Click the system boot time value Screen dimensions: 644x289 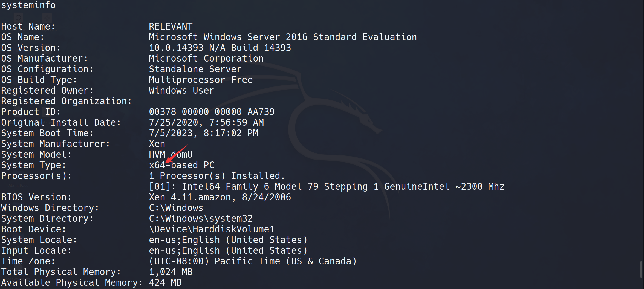[x=203, y=133]
